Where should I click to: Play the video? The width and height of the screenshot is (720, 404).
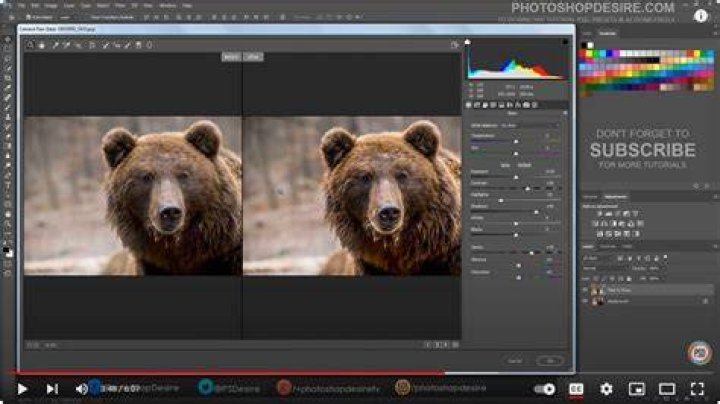tap(22, 389)
